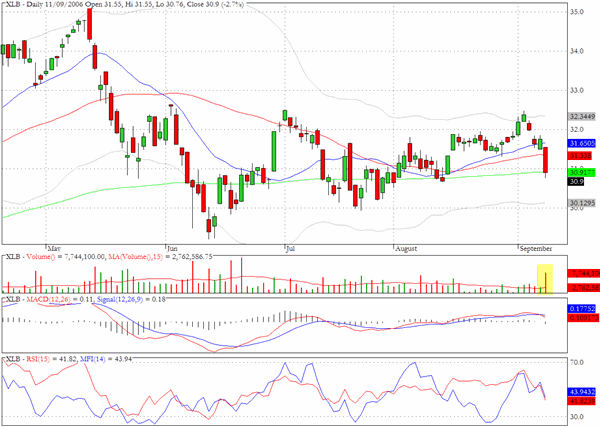This screenshot has width=600, height=427.
Task: Click the blue 43.9432 MFI value label
Action: click(582, 392)
